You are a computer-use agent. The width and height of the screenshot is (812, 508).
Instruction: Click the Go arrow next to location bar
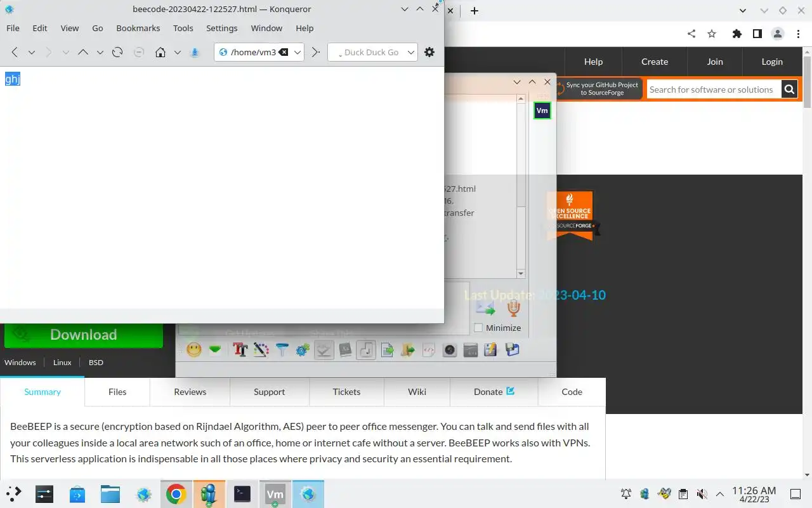click(315, 52)
